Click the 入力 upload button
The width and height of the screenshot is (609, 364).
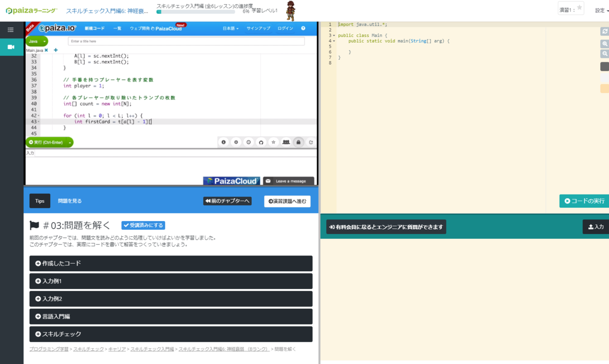[x=596, y=227]
